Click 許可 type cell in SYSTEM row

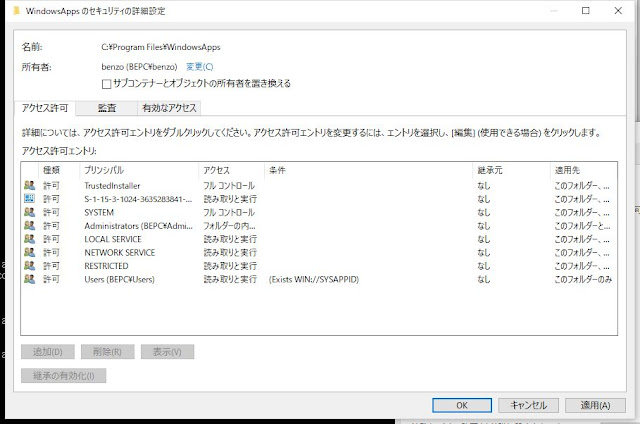(51, 213)
